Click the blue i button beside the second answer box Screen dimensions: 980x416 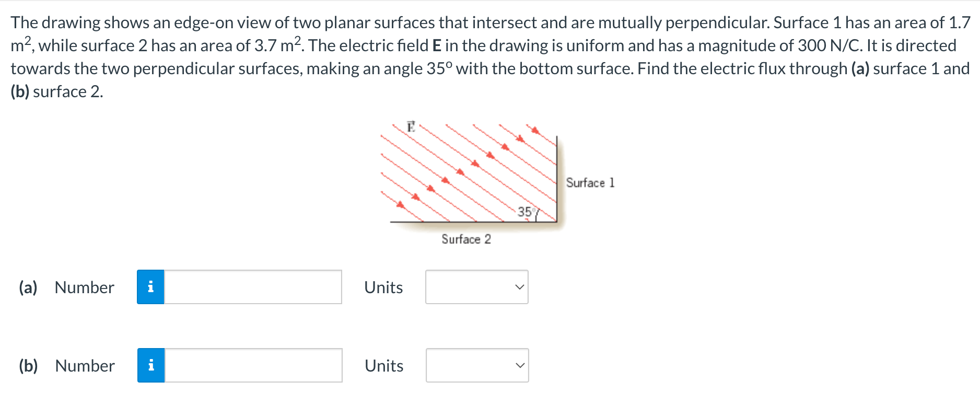(x=151, y=365)
